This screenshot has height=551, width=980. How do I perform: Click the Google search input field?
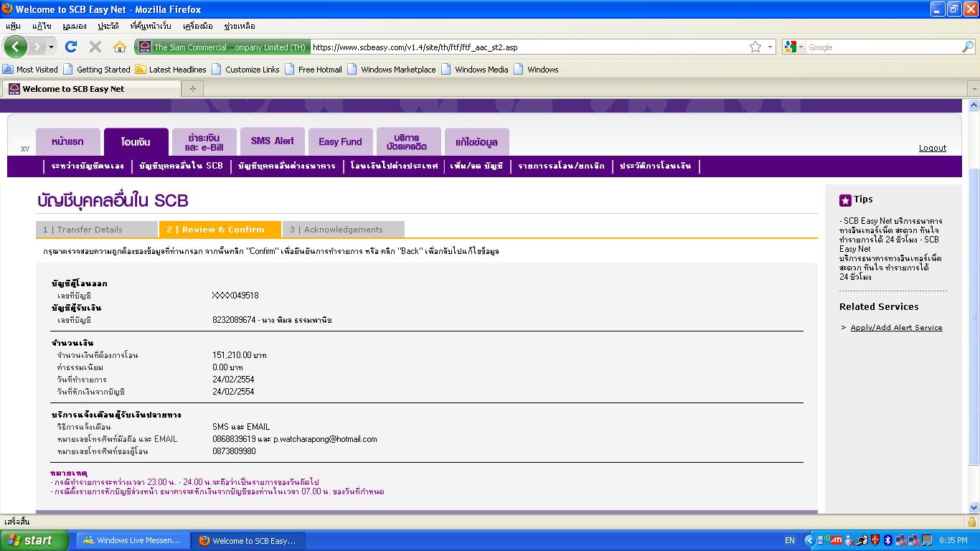(x=882, y=47)
